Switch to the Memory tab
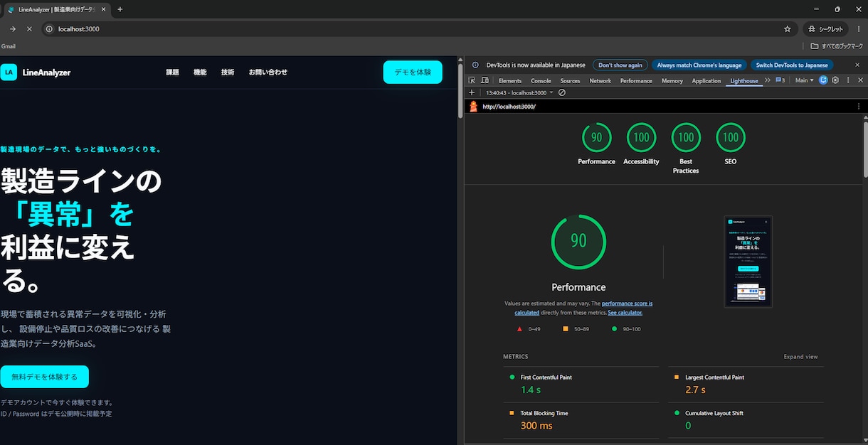 (672, 80)
